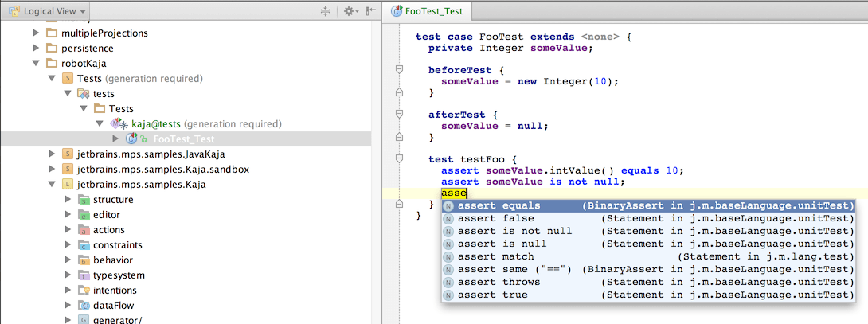Open the gear settings menu in Logical View
The image size is (868, 324).
pos(350,11)
